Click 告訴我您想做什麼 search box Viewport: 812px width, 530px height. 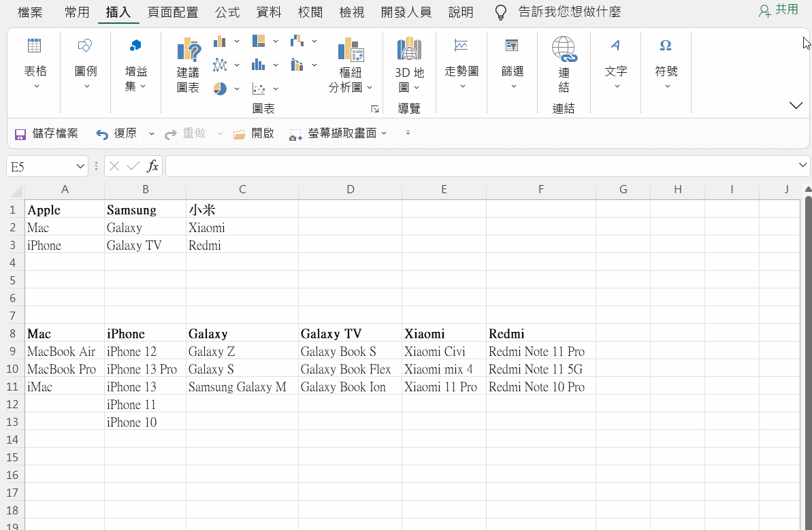570,12
